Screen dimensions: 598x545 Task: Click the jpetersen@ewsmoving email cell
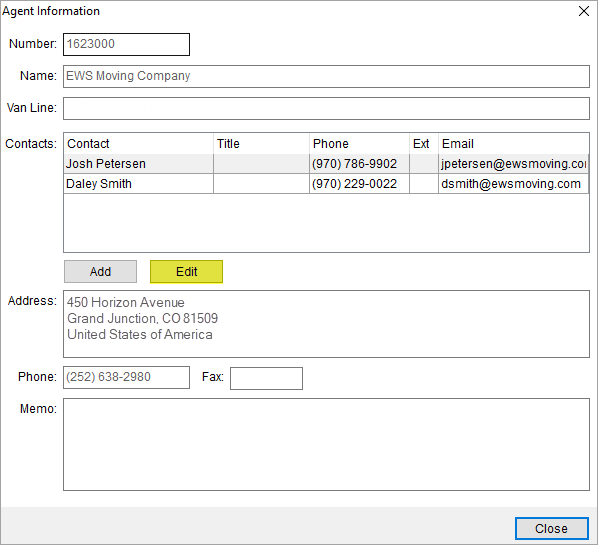pos(513,164)
